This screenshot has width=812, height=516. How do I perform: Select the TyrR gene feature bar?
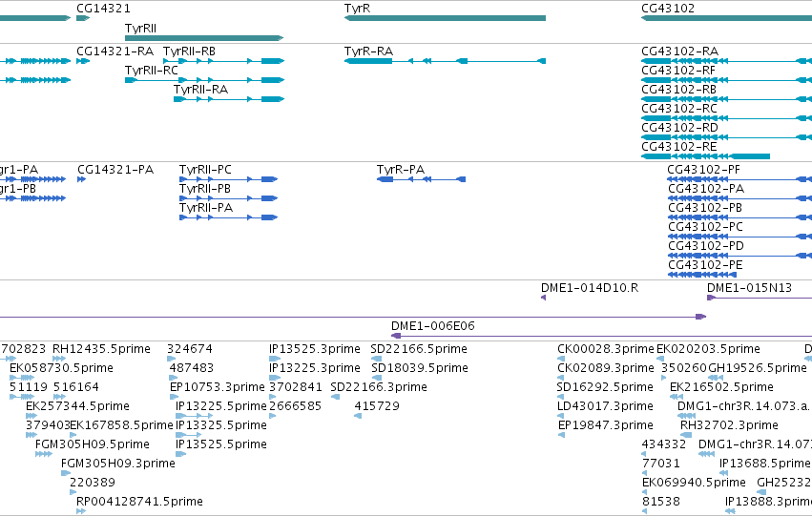pyautogui.click(x=445, y=18)
